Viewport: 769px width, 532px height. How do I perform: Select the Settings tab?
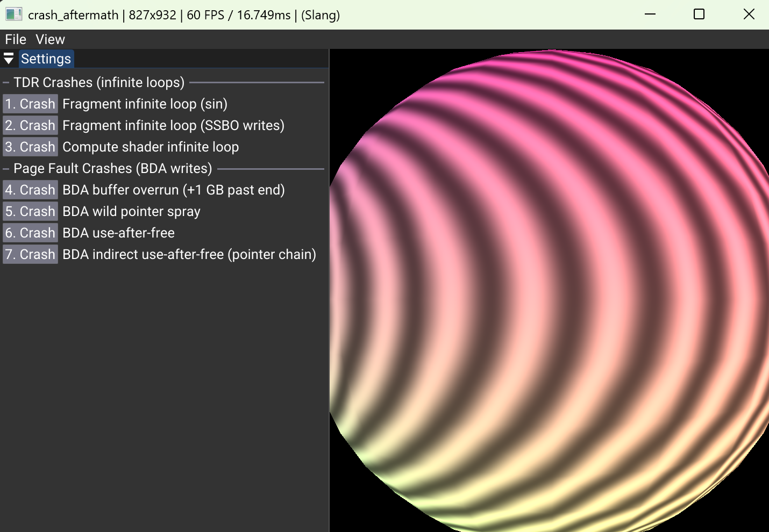[x=46, y=59]
